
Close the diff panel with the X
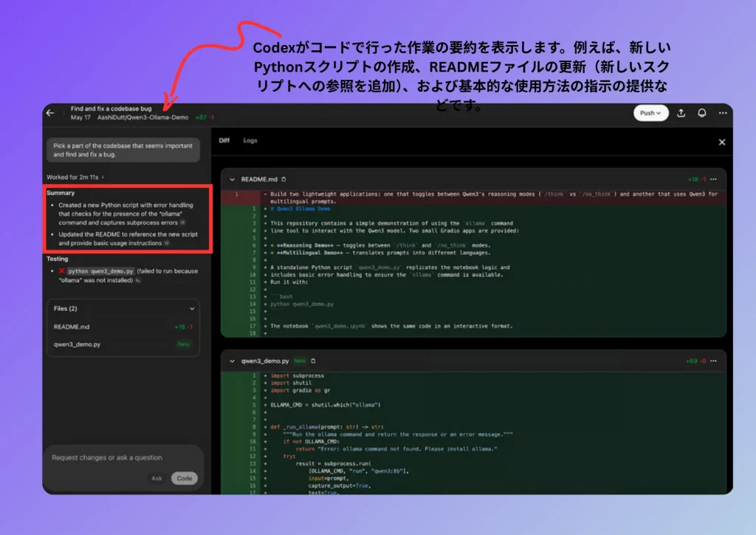(x=722, y=143)
